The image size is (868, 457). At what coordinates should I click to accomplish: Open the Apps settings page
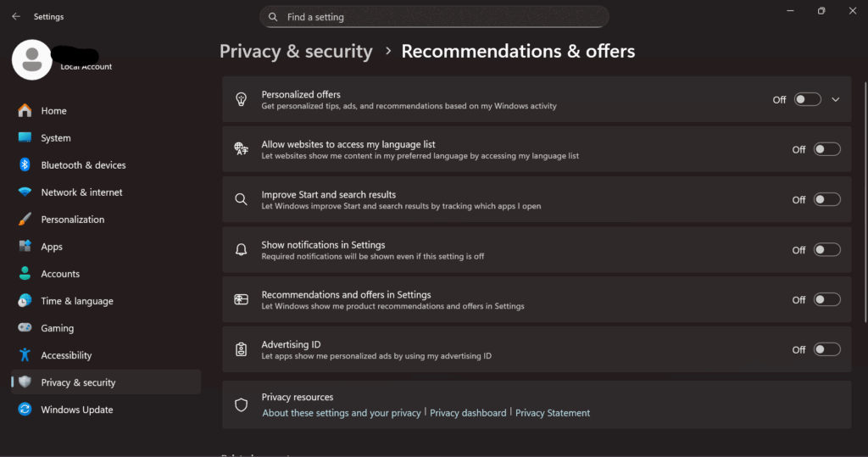pyautogui.click(x=52, y=247)
